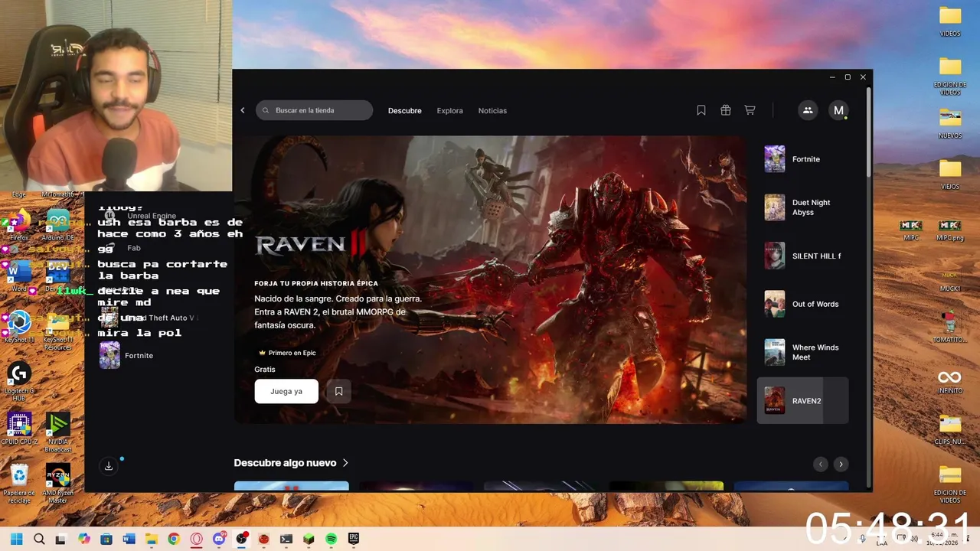Select Fortnite in the featured carousel list
980x551 pixels.
[802, 159]
